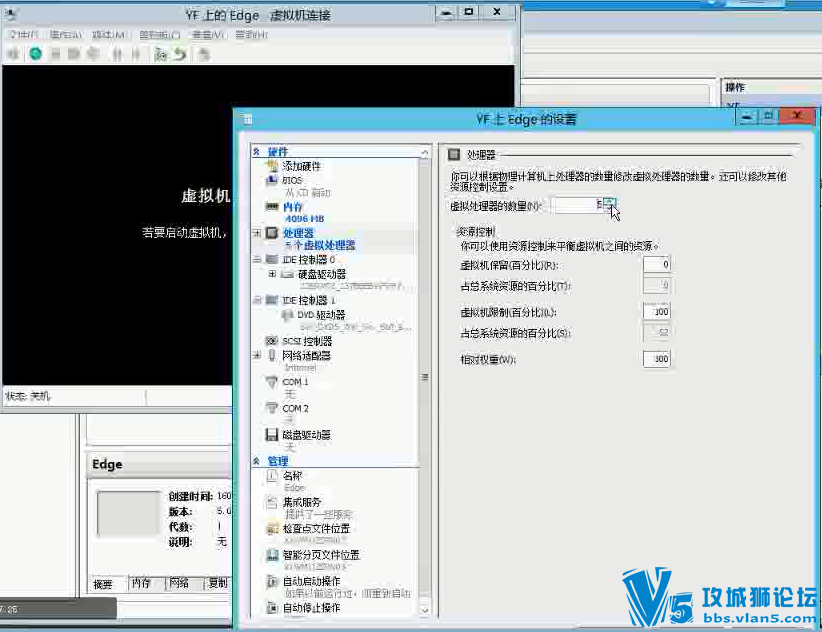Select the 智能分页文件位置 icon
The height and width of the screenshot is (632, 822).
pos(272,555)
